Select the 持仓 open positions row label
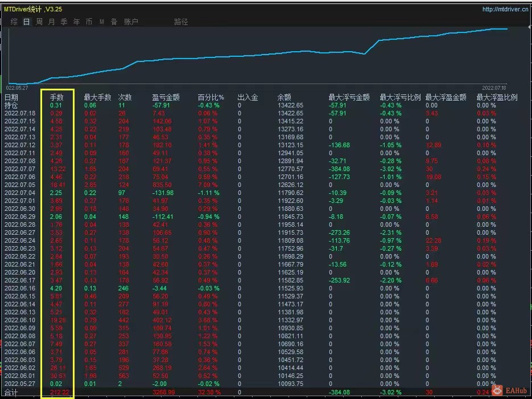The image size is (532, 399). pos(11,105)
